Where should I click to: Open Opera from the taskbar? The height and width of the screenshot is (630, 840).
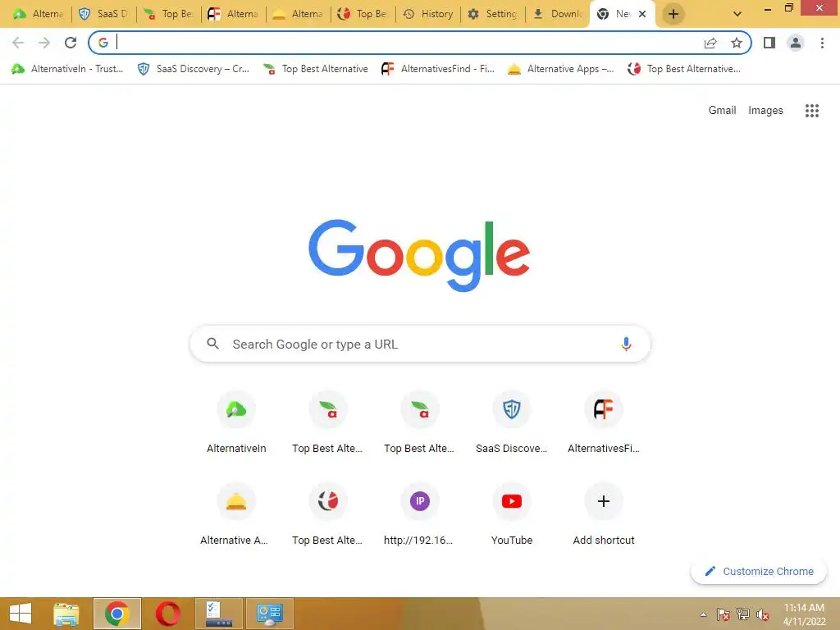[167, 614]
